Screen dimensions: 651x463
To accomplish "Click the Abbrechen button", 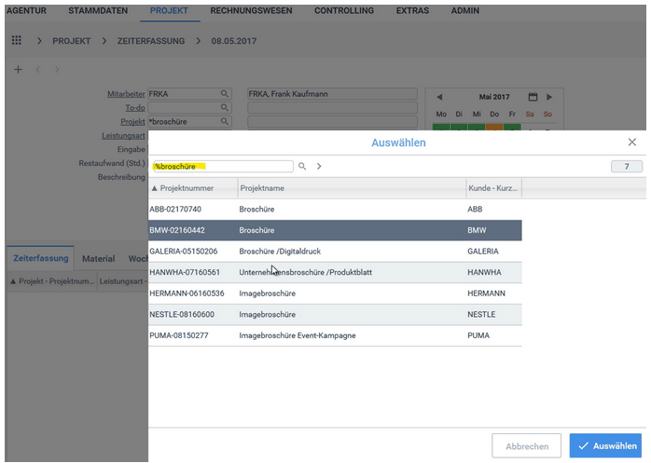I will point(526,446).
